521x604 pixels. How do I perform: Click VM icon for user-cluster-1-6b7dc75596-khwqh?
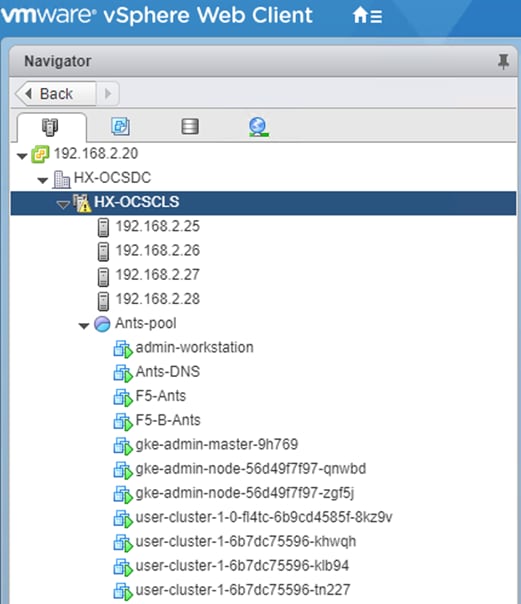123,543
